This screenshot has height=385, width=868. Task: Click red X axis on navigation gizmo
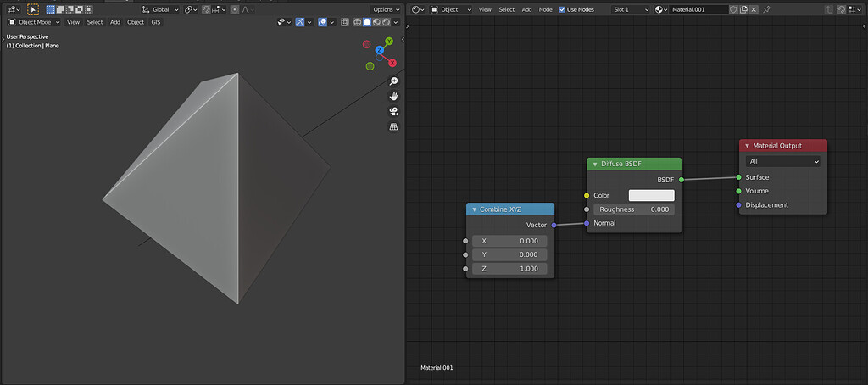[x=392, y=63]
